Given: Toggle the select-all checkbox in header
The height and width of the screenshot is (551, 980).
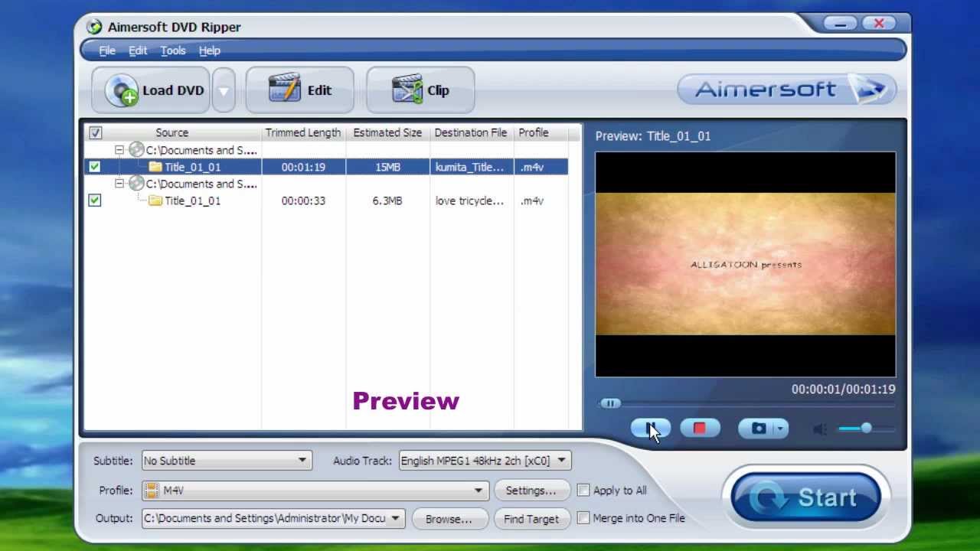Looking at the screenshot, I should 95,132.
